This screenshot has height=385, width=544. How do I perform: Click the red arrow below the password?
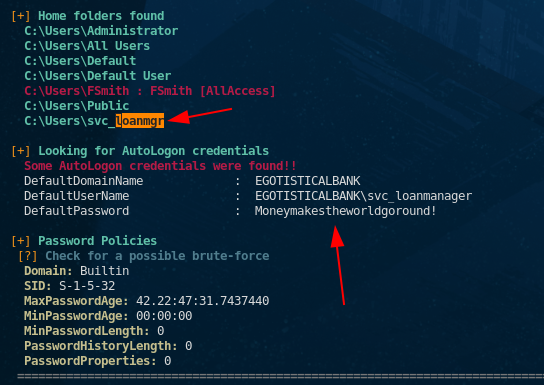[x=338, y=265]
